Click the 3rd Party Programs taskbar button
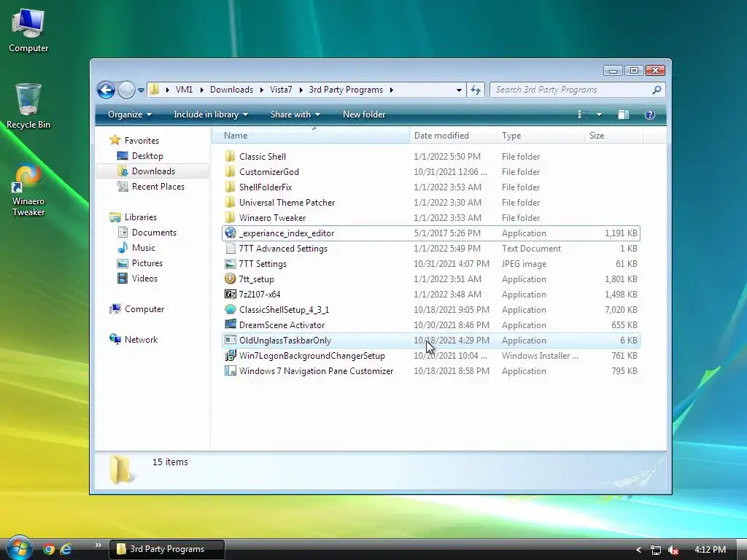The width and height of the screenshot is (747, 560). 167,549
